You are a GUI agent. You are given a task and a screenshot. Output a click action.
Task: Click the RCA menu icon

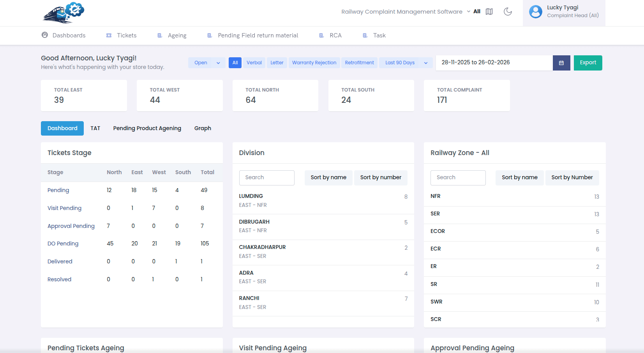click(x=321, y=35)
